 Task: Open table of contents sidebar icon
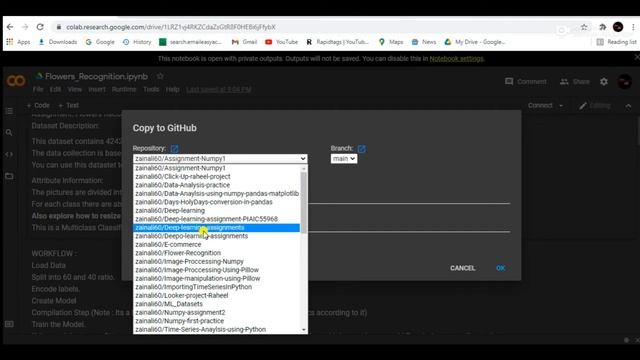(x=9, y=111)
